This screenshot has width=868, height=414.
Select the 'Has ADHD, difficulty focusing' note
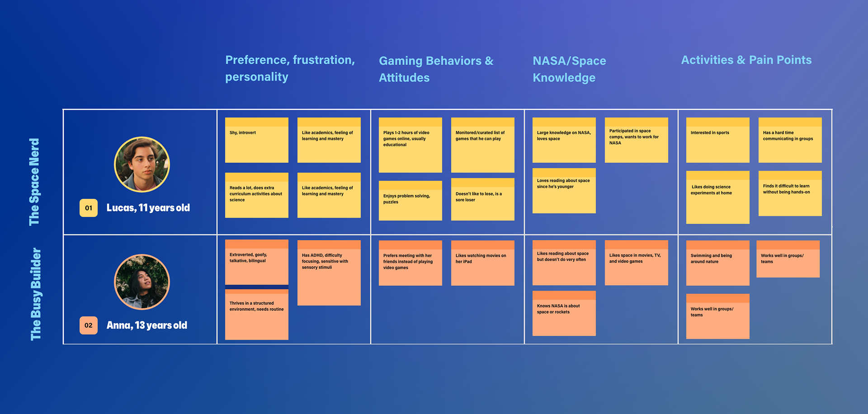(329, 273)
